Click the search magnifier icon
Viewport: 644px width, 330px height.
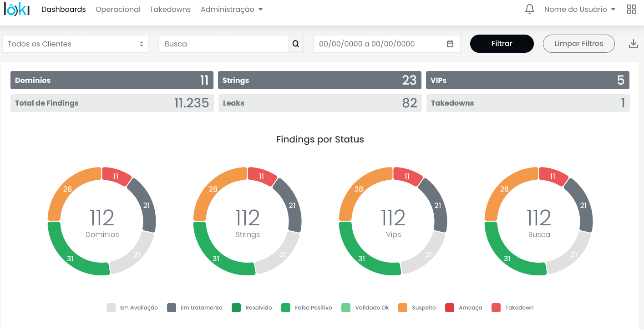pos(296,44)
